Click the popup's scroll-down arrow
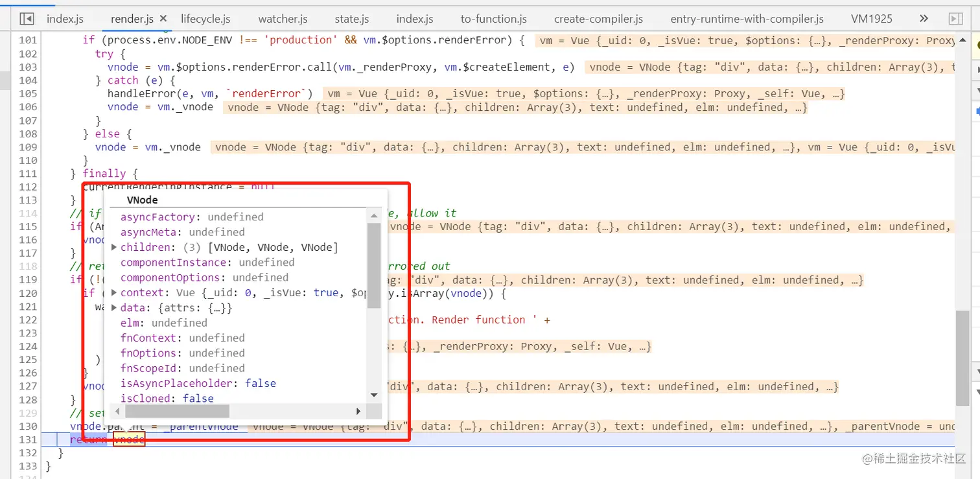The height and width of the screenshot is (479, 980). [374, 394]
